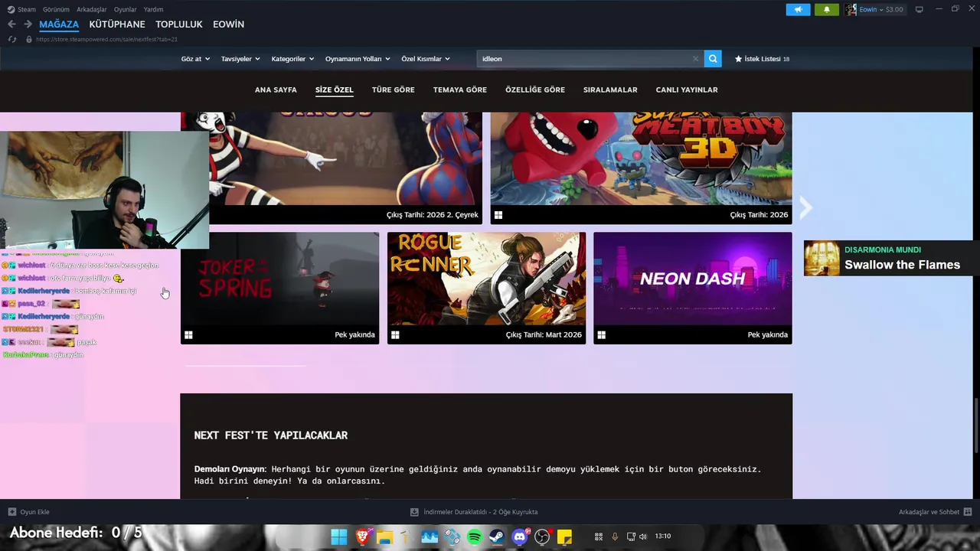Click the volume speaker tray icon
The image size is (980, 551).
tap(643, 536)
